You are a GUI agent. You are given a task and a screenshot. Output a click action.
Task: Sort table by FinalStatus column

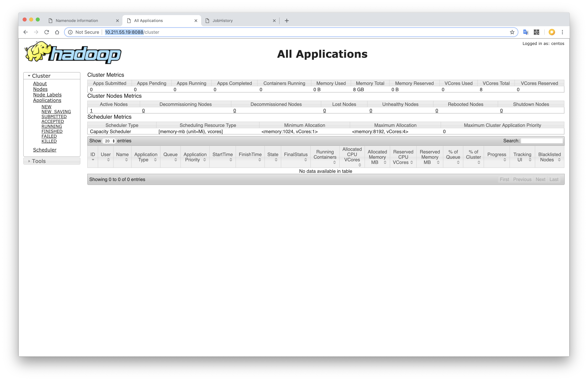pos(296,157)
